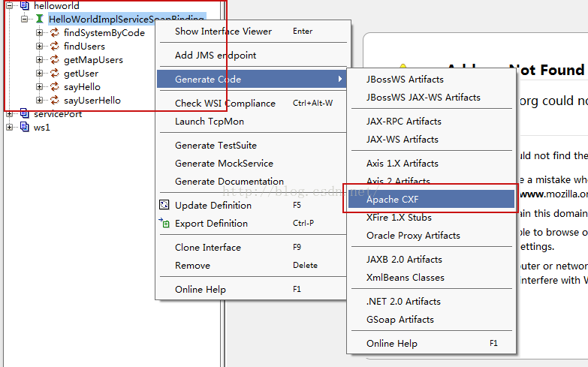Select the findUsers tree row

(84, 46)
